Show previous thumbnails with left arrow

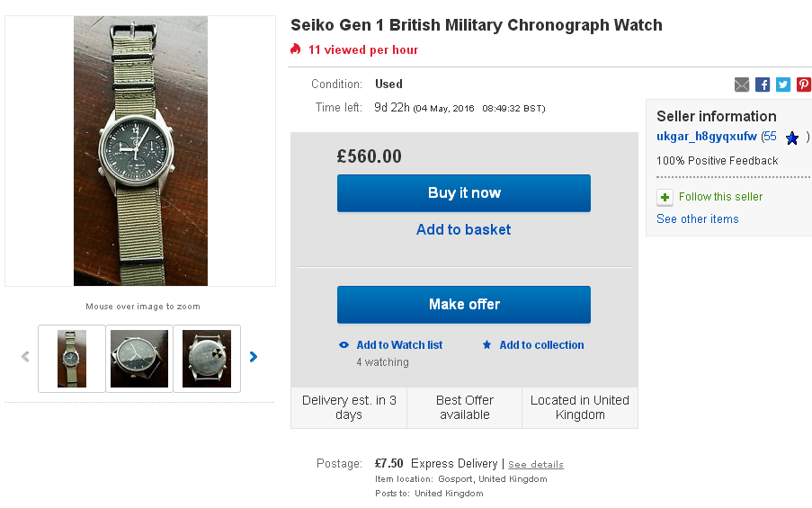pyautogui.click(x=25, y=357)
